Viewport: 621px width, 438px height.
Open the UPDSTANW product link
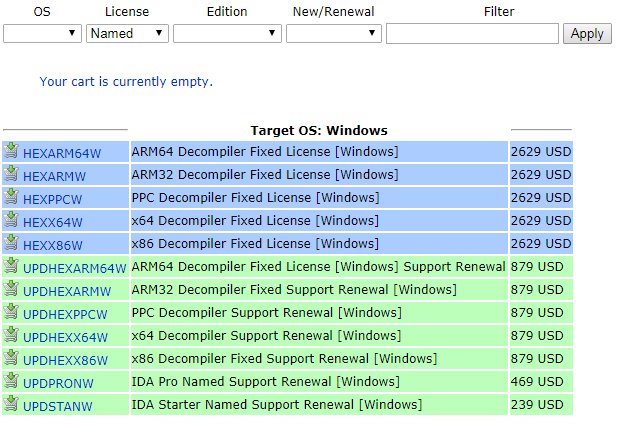coord(57,406)
